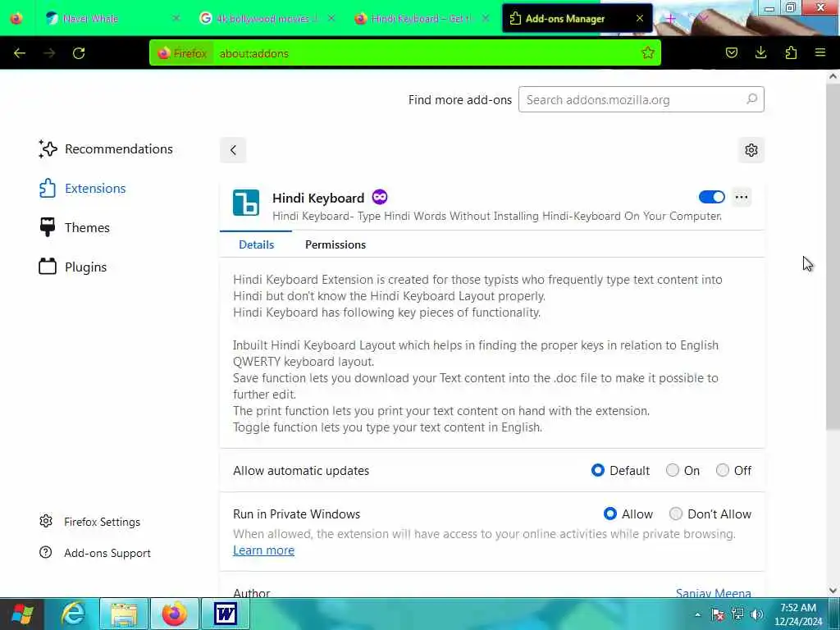Open the Action Center flag icon
This screenshot has width=840, height=630.
[x=718, y=614]
